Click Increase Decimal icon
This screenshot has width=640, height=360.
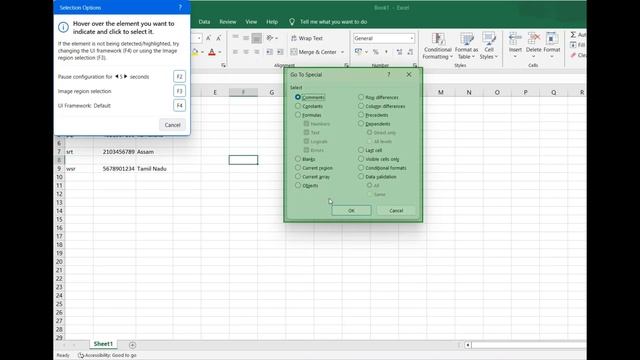click(x=399, y=52)
